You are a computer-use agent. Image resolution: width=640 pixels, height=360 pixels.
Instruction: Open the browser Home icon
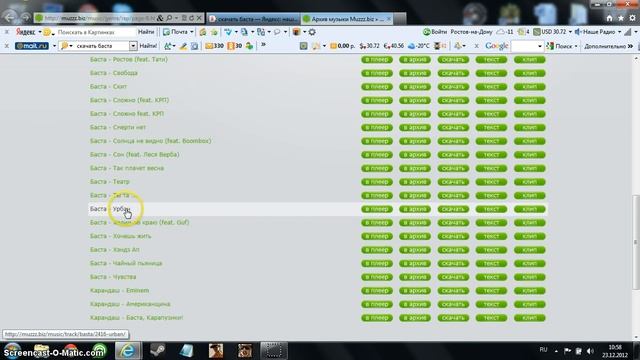point(609,18)
